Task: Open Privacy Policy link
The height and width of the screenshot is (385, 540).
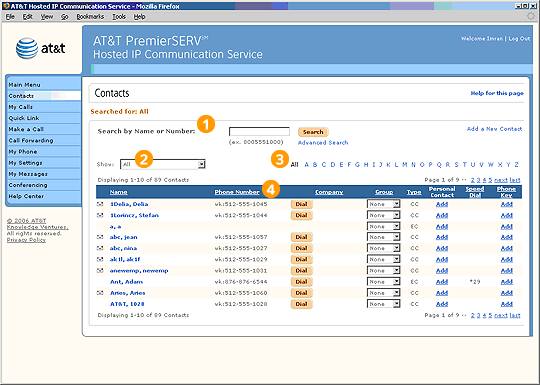Action: 26,240
